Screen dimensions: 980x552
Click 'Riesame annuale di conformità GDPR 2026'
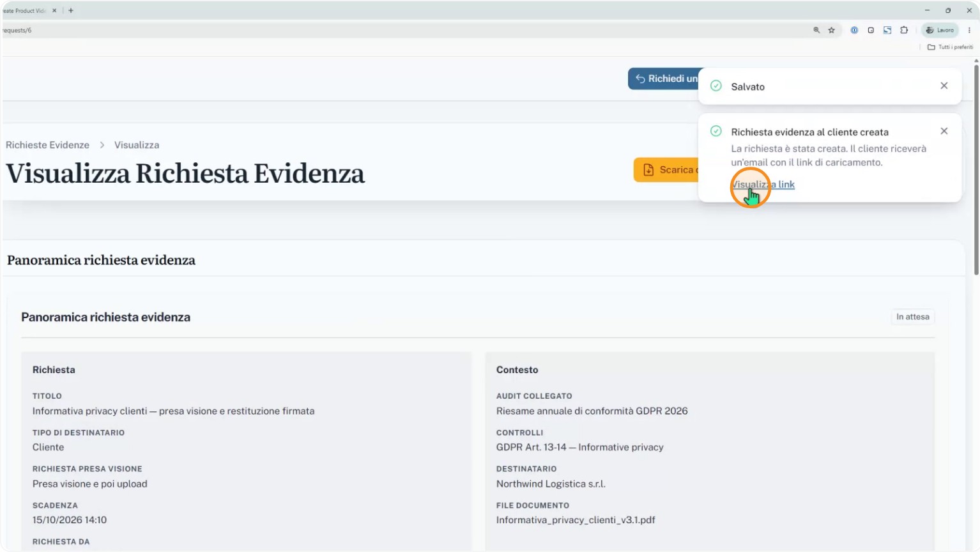pos(592,411)
